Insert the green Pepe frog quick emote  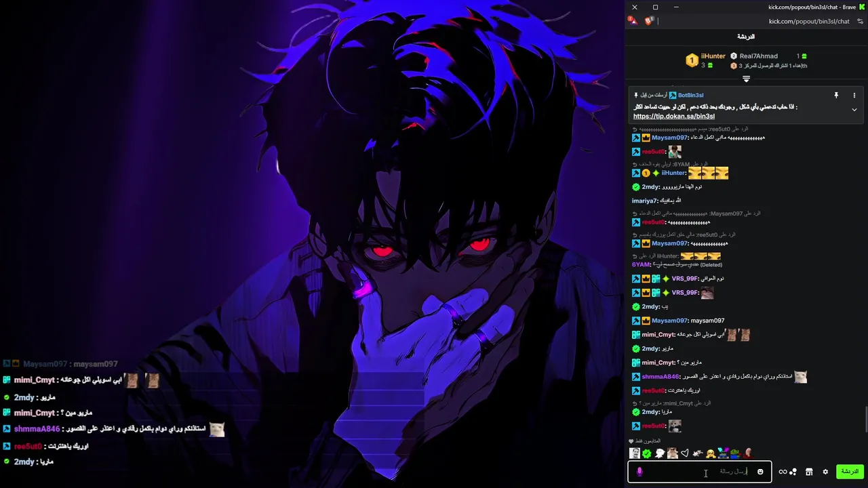click(735, 453)
